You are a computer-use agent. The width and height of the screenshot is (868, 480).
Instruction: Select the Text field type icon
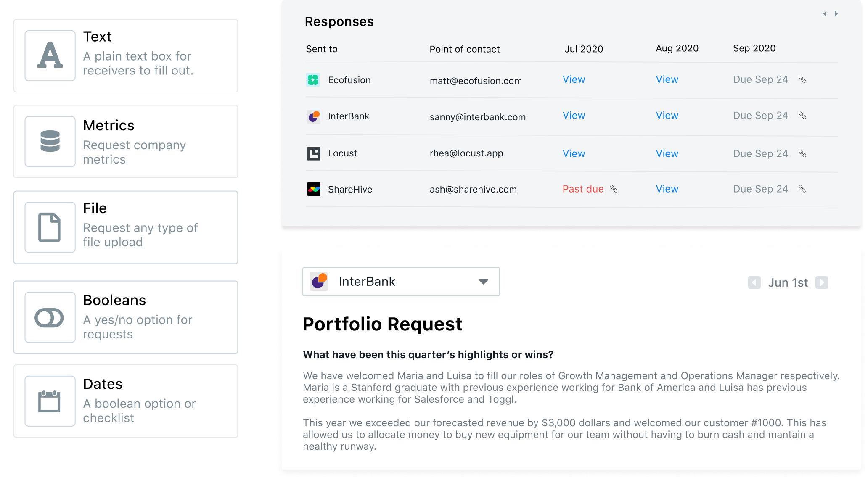click(50, 55)
